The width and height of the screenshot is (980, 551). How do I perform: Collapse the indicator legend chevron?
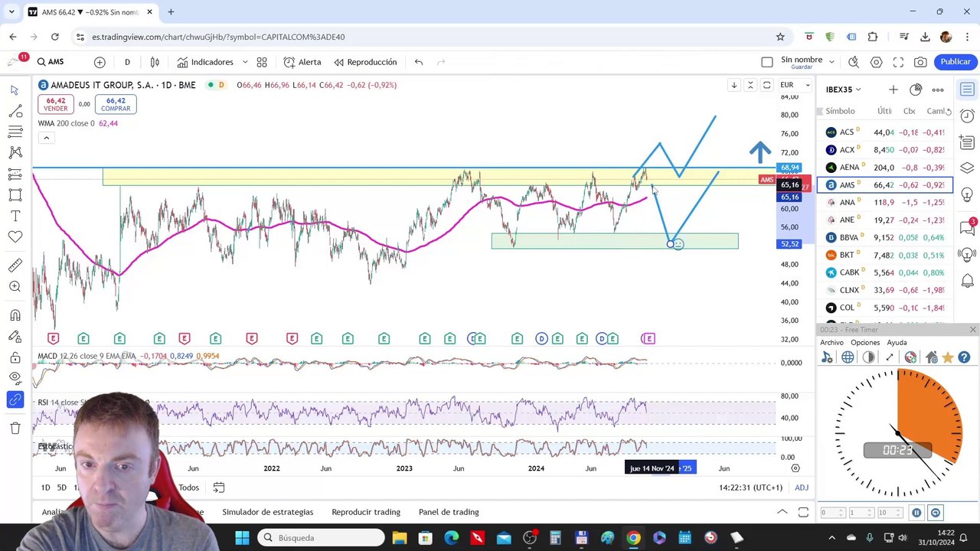46,138
